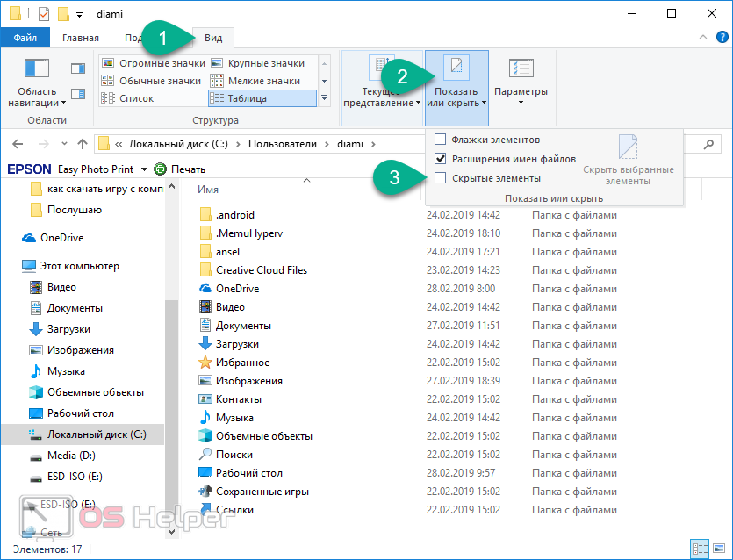Enable Флажки элементов checkbox
Viewport: 733px width, 560px height.
pyautogui.click(x=441, y=140)
